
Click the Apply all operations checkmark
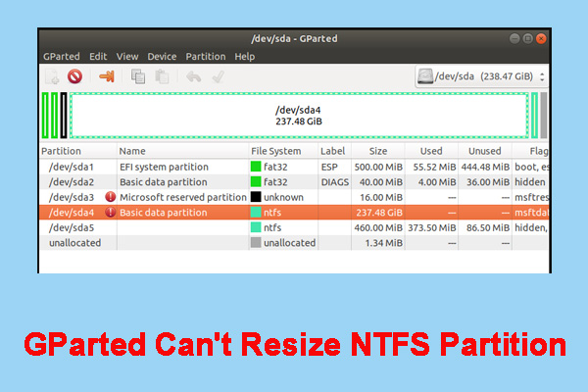tap(219, 76)
